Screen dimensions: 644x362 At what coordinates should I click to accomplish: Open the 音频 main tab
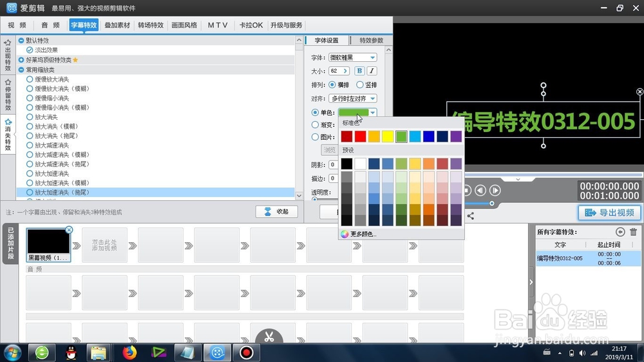click(50, 25)
